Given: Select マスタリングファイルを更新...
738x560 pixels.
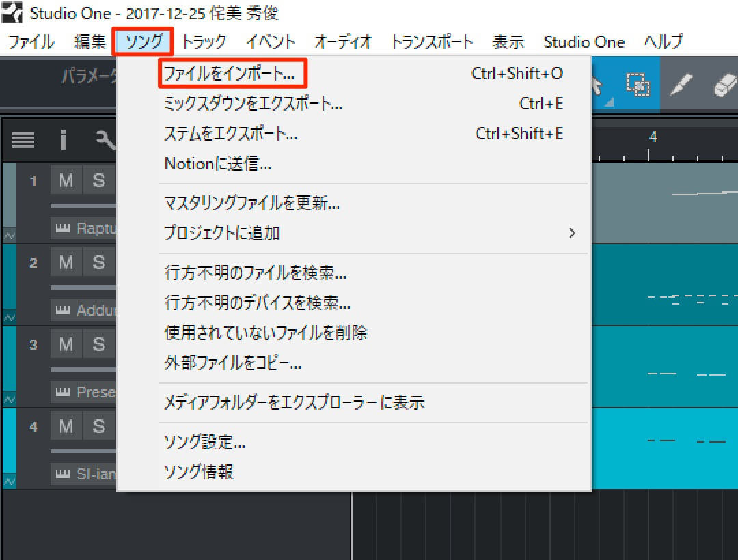Looking at the screenshot, I should (354, 203).
